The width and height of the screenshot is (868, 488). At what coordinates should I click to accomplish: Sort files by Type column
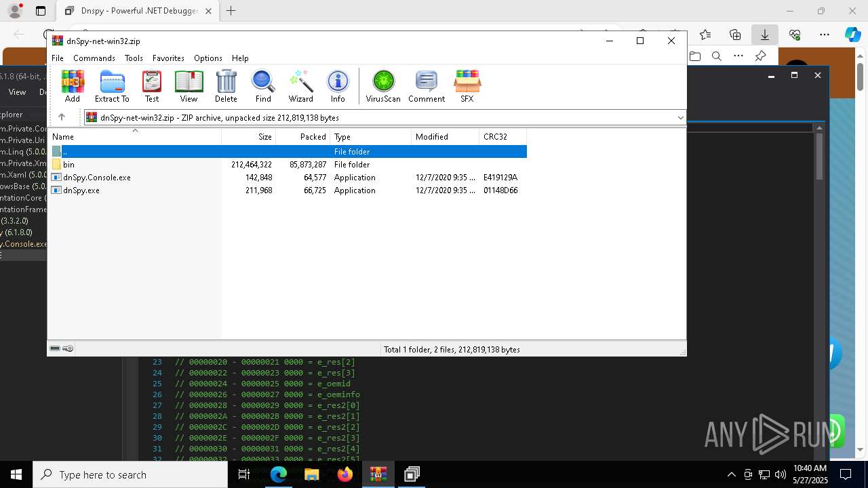coord(371,137)
